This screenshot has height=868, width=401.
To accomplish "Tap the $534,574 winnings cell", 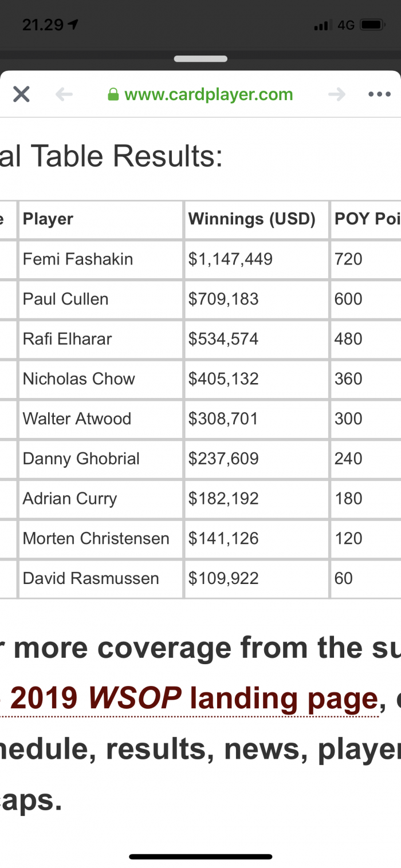I will [x=256, y=339].
